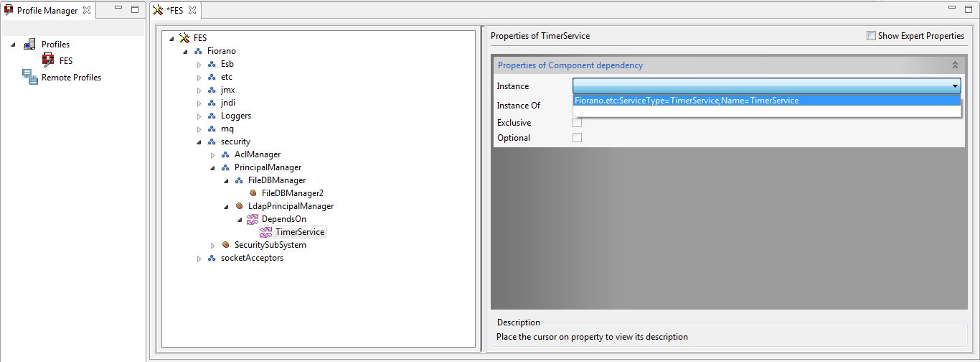This screenshot has width=980, height=362.
Task: Click the LdapPrincipalManager component icon
Action: coord(239,206)
